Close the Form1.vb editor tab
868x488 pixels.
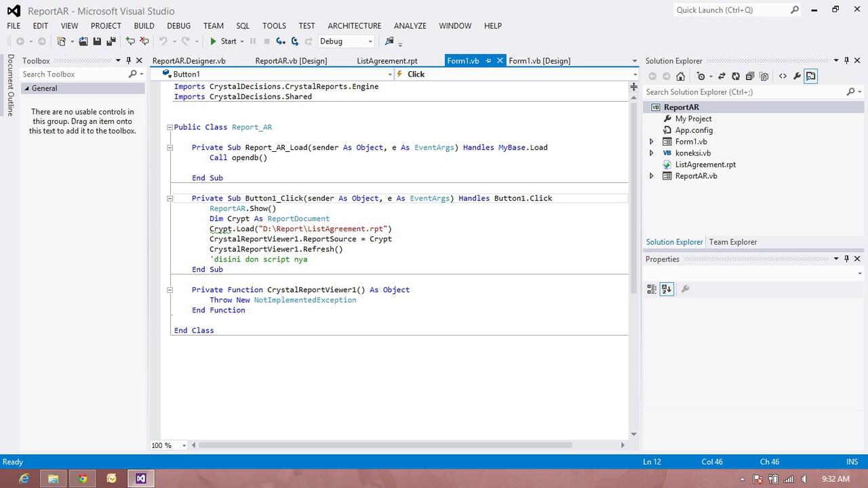(500, 61)
